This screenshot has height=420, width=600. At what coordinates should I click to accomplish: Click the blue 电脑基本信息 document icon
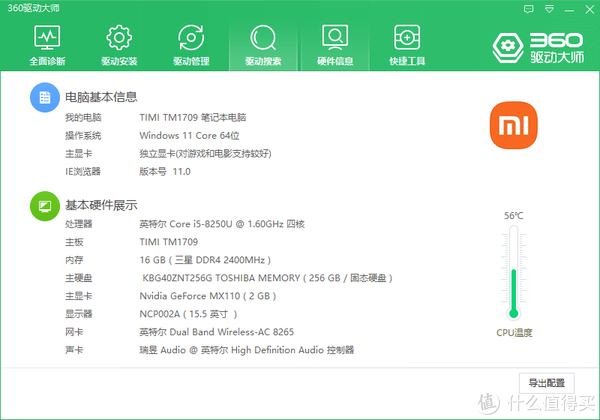[x=45, y=98]
